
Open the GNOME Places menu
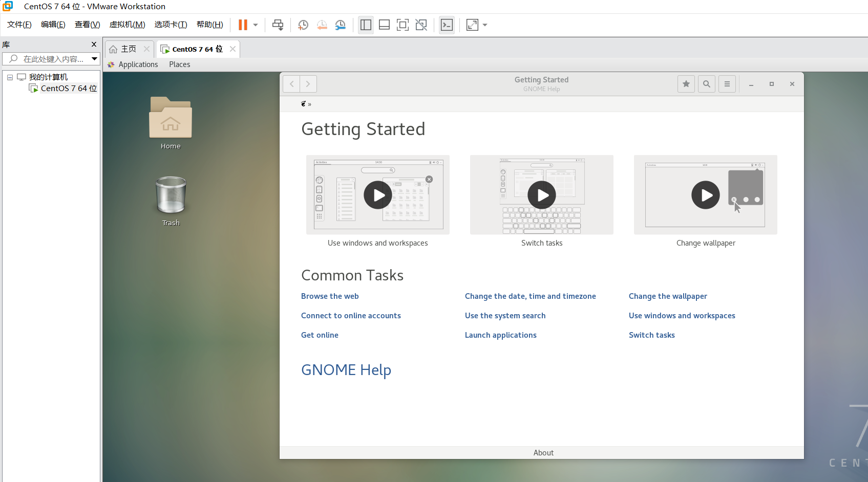click(x=180, y=64)
